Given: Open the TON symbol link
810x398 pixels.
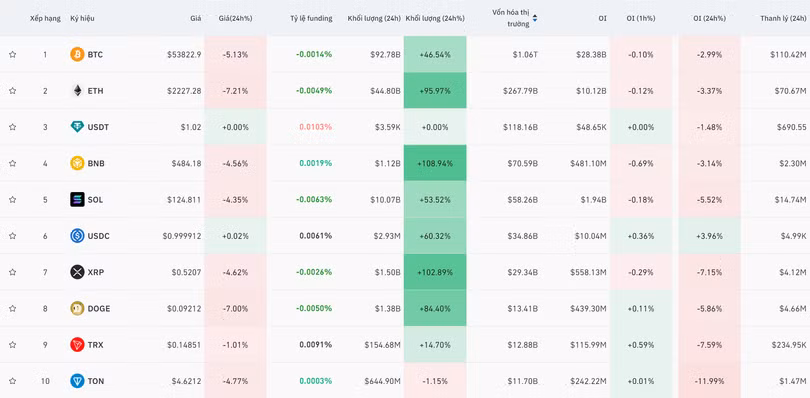Looking at the screenshot, I should [96, 381].
